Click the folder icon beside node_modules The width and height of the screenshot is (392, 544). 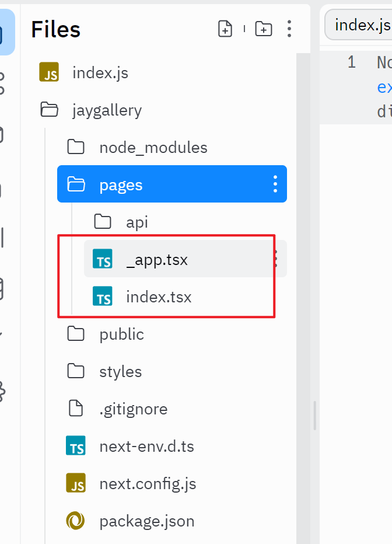(x=76, y=147)
